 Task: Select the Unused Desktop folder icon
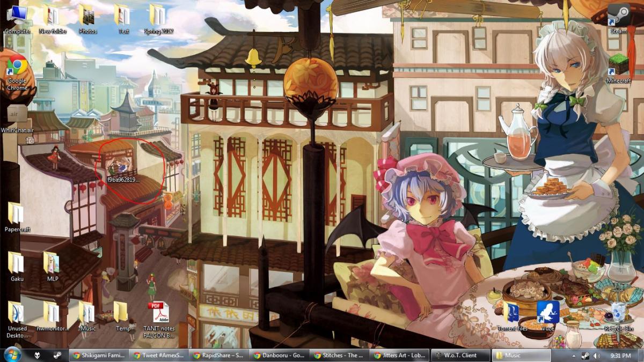click(x=17, y=320)
